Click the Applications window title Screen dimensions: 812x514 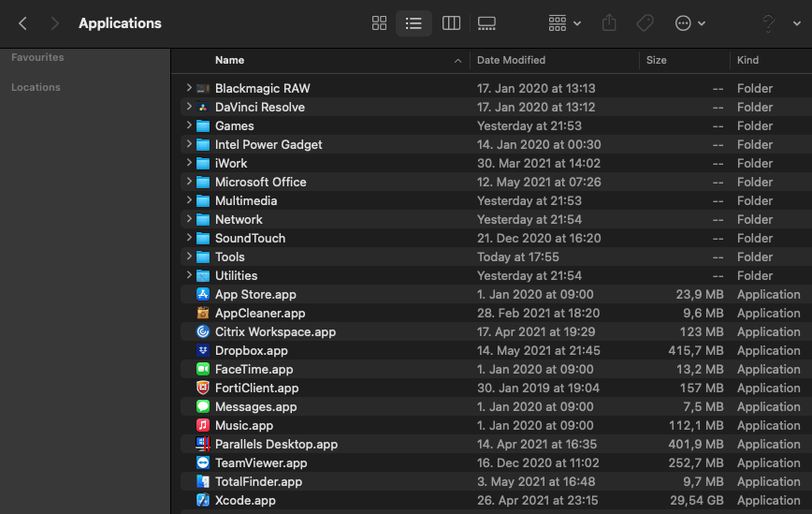click(x=120, y=23)
